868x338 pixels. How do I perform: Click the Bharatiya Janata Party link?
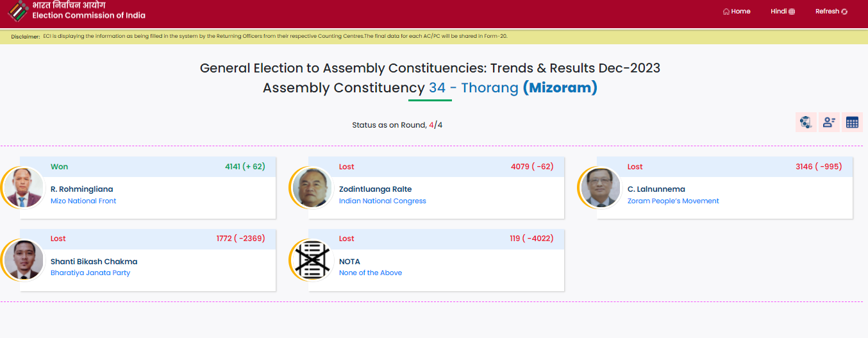pyautogui.click(x=90, y=273)
